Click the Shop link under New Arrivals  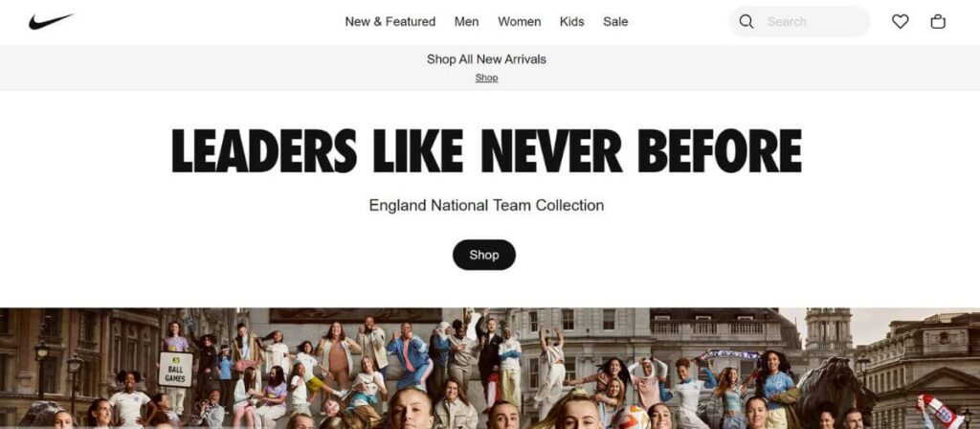(486, 79)
